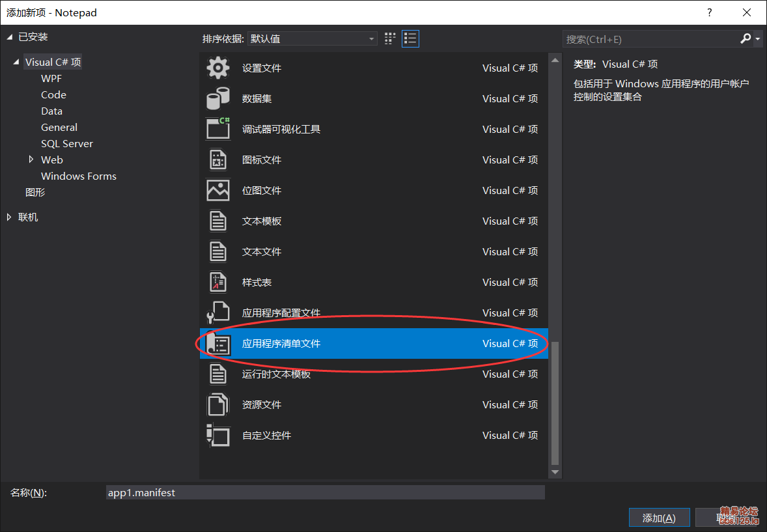Click the 自定义控件 icon
This screenshot has height=532, width=767.
217,435
